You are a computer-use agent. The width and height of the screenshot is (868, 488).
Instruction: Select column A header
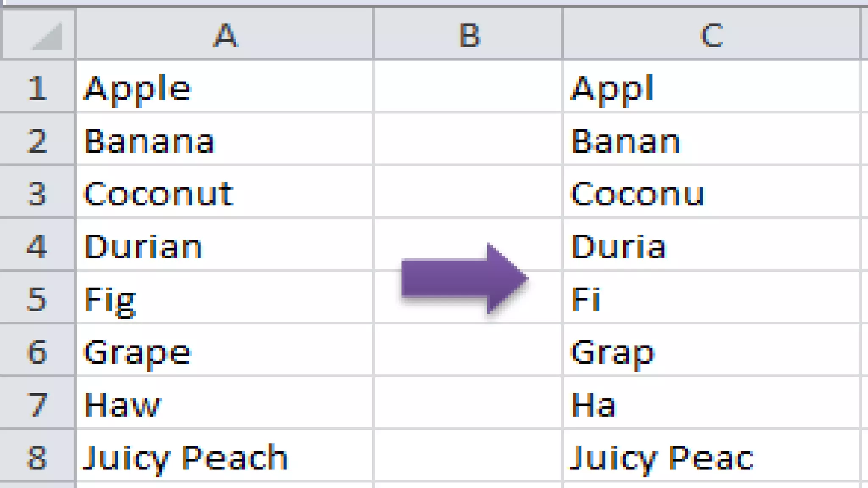click(225, 34)
